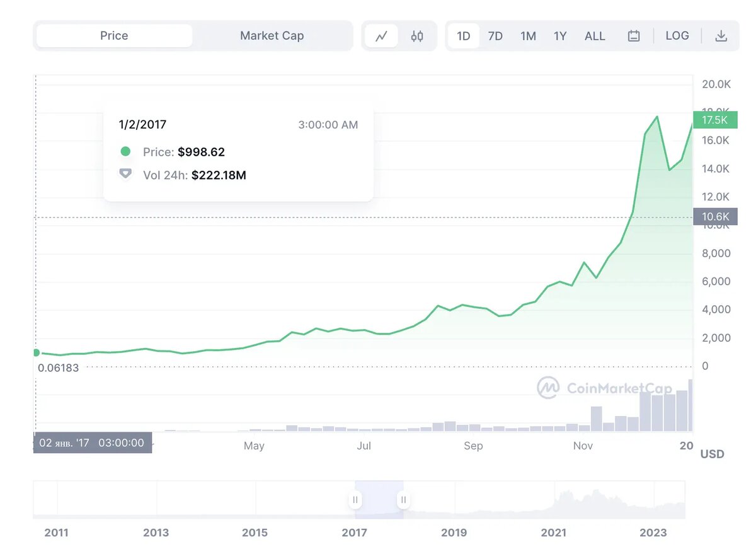Switch to candlestick chart view
The image size is (756, 549).
click(417, 36)
